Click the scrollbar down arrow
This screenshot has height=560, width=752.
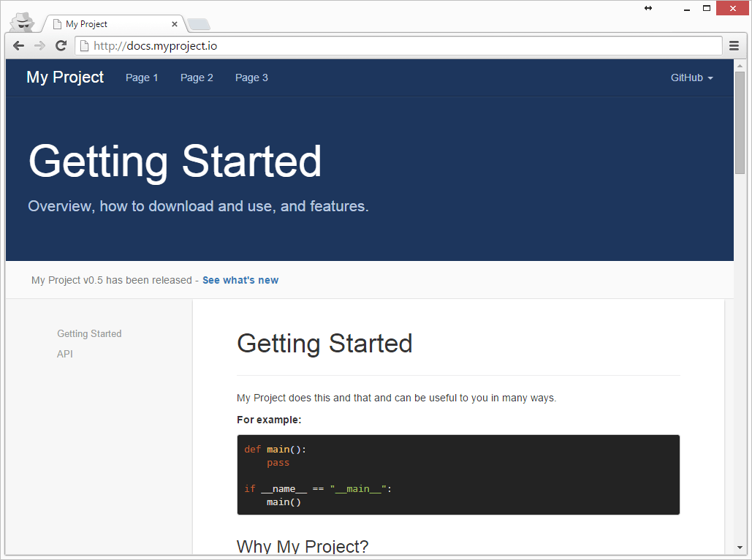[x=740, y=548]
